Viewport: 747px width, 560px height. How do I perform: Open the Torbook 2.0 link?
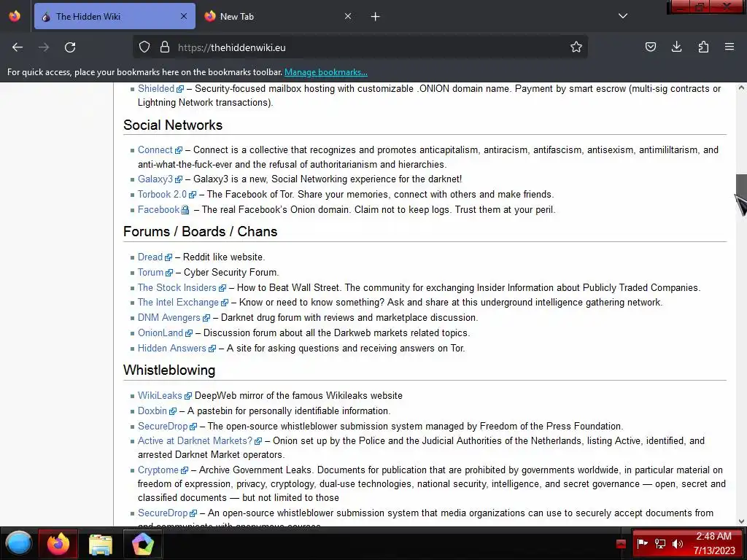pos(162,194)
